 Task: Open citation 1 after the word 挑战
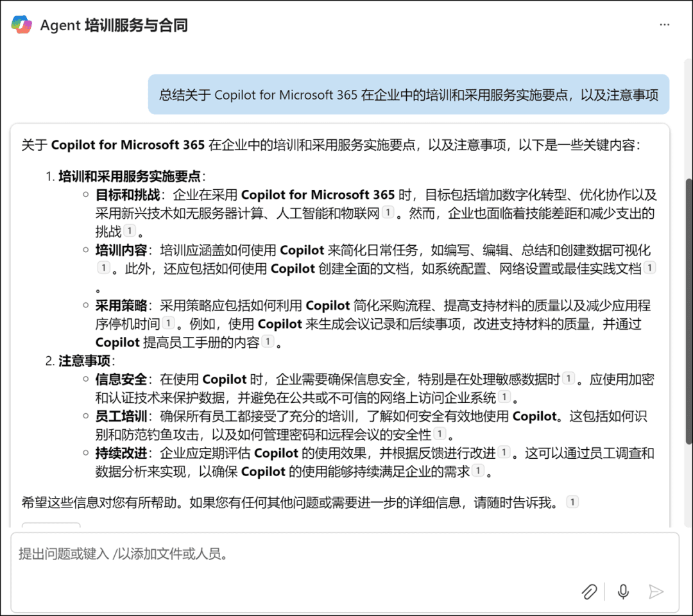[130, 230]
